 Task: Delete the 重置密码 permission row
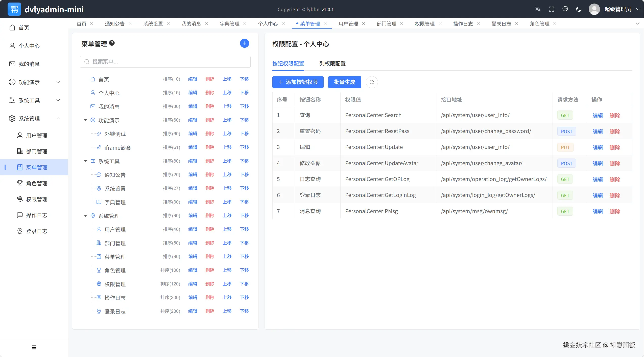615,131
